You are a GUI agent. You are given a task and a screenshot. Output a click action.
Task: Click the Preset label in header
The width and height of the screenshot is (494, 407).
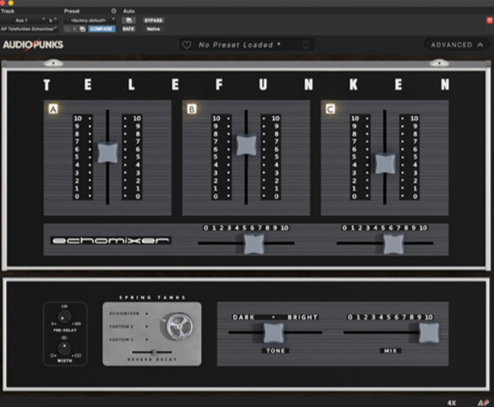click(72, 11)
